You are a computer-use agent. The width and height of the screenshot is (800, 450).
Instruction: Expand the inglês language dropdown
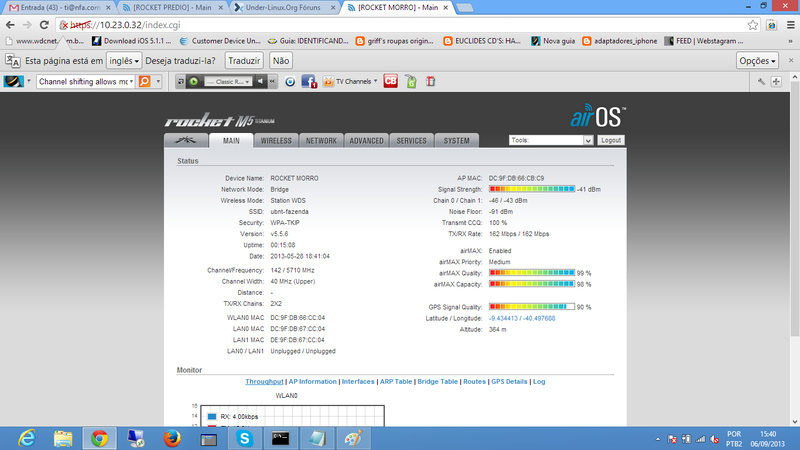124,61
